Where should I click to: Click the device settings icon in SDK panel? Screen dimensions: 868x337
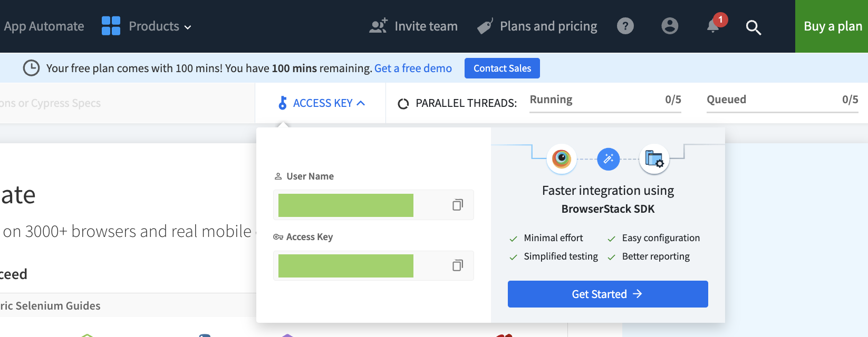tap(654, 158)
